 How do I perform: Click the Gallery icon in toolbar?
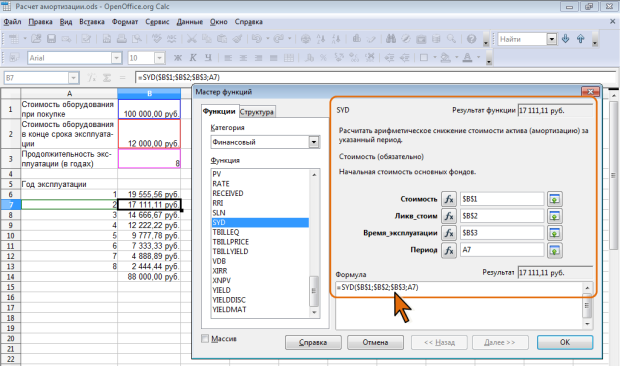tap(421, 39)
